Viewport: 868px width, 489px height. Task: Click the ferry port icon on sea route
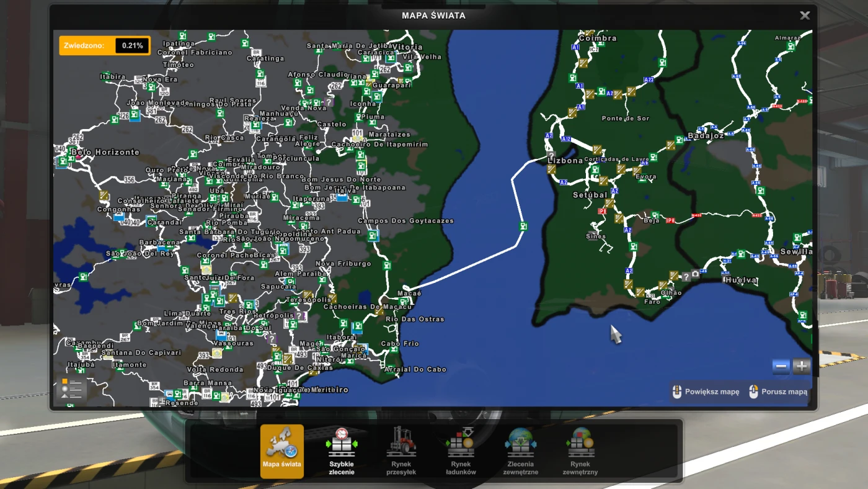(x=524, y=227)
